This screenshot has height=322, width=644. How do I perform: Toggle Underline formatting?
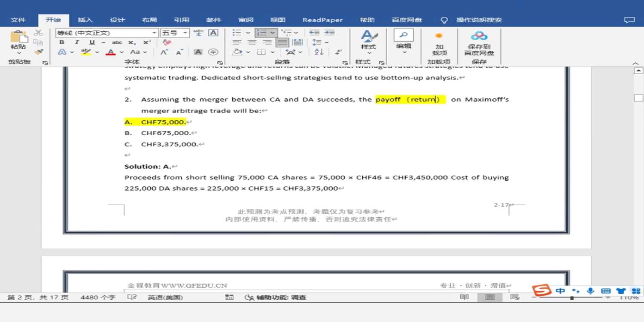tap(92, 42)
